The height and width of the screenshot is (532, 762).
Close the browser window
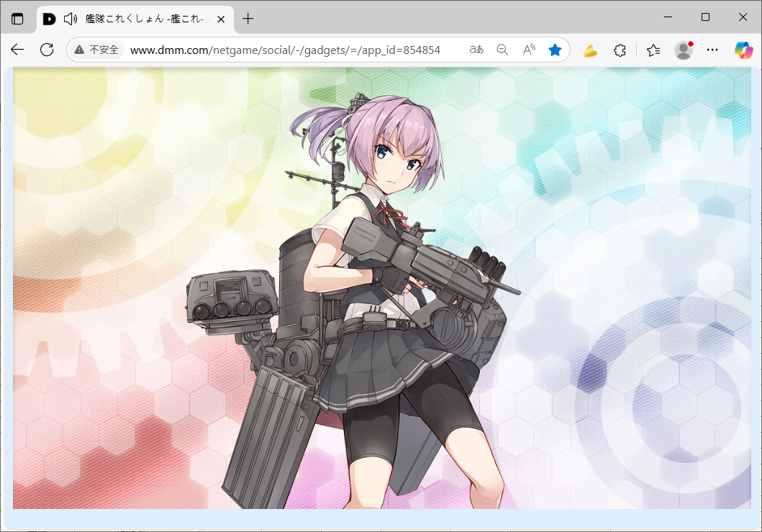pos(743,17)
